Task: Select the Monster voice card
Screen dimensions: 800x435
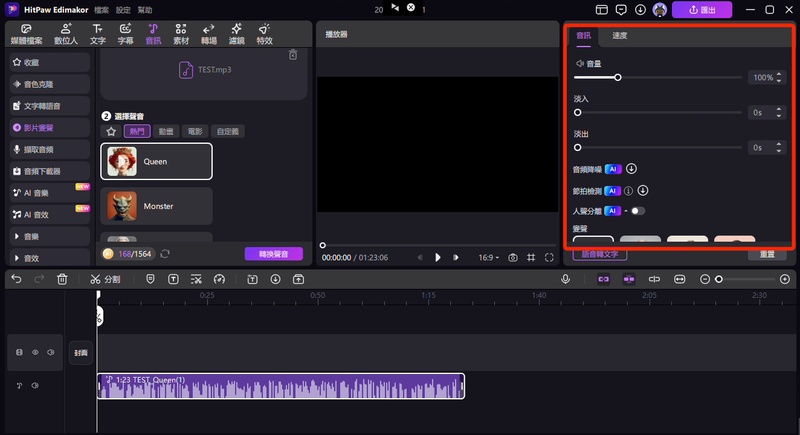Action: click(157, 206)
